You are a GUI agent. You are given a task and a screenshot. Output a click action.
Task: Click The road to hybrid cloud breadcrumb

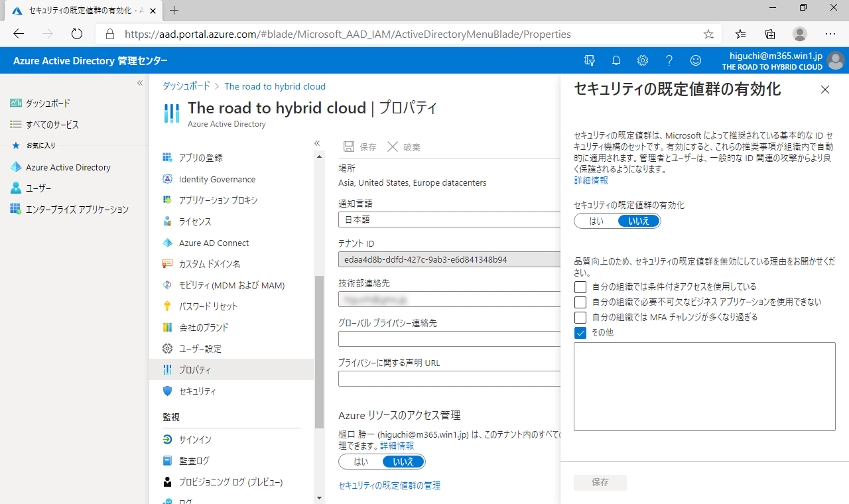click(x=275, y=86)
